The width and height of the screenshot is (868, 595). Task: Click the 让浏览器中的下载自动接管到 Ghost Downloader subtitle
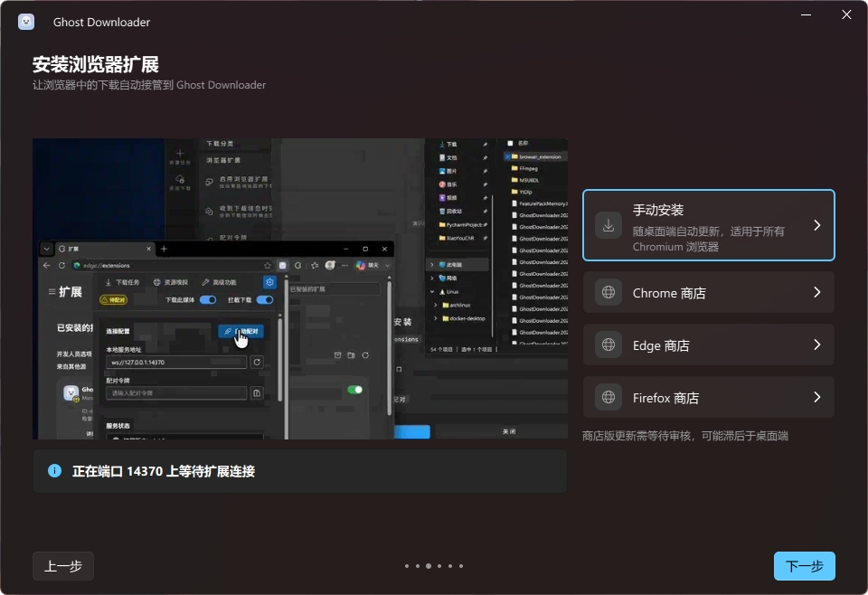(x=149, y=85)
